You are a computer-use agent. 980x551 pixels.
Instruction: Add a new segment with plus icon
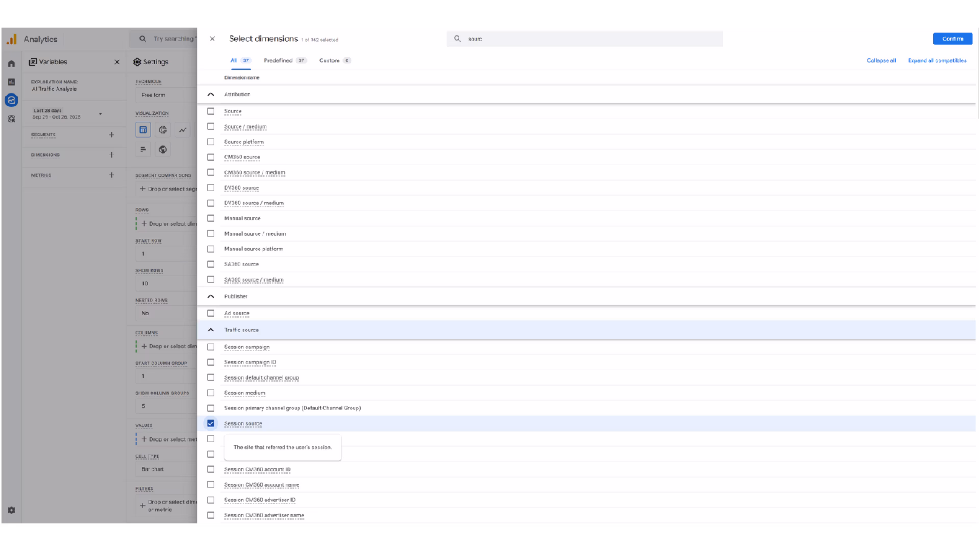(111, 135)
